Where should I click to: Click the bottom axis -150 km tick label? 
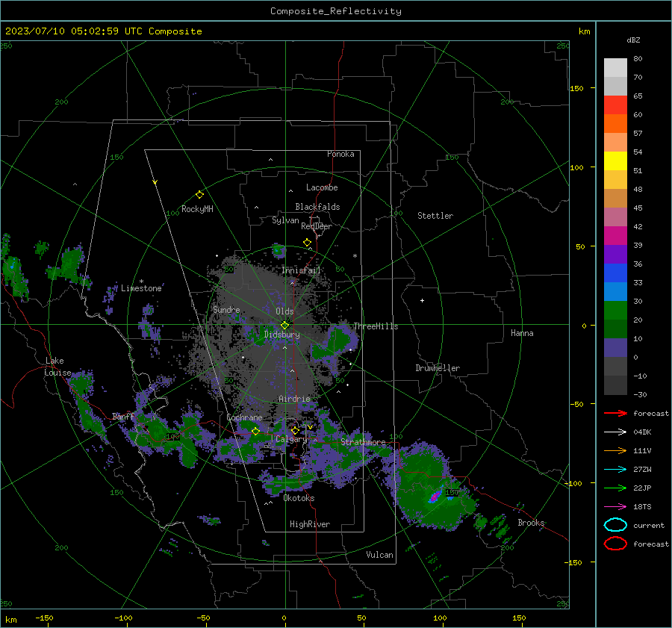coord(44,618)
